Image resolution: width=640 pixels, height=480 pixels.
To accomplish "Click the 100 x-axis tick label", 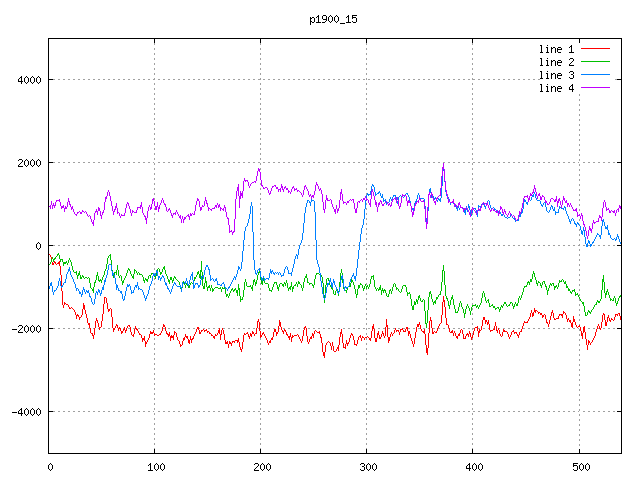I will (155, 466).
